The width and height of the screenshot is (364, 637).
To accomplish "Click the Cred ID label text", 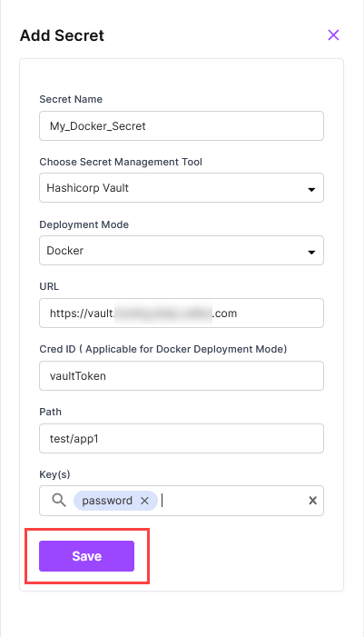I will tap(163, 349).
